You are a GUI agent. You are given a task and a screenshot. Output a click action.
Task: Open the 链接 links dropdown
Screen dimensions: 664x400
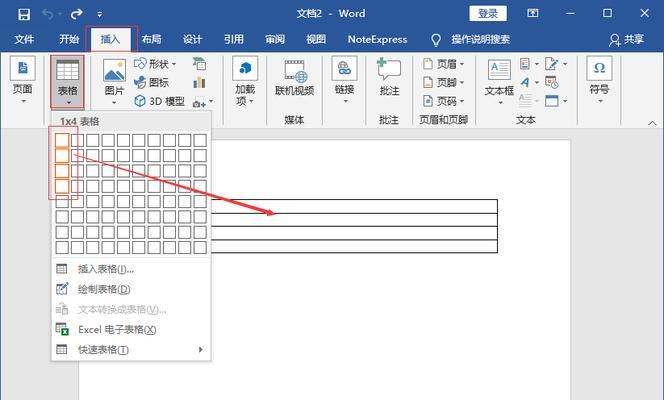[x=344, y=80]
